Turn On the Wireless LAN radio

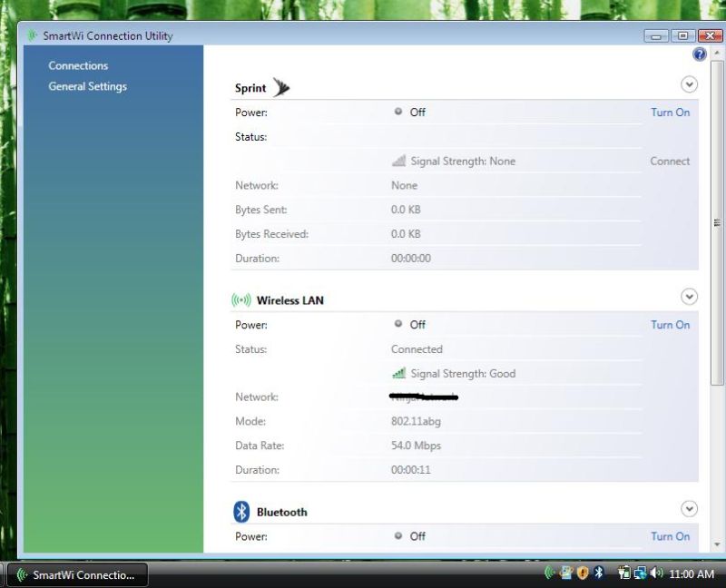(670, 325)
